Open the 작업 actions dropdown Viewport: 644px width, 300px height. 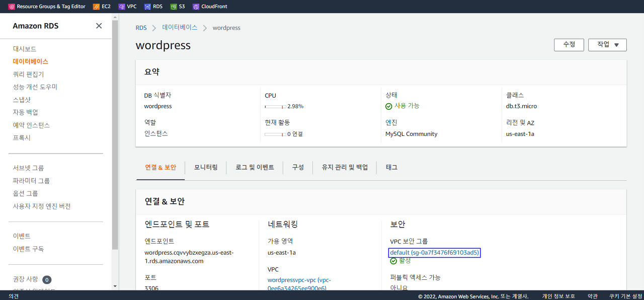607,45
